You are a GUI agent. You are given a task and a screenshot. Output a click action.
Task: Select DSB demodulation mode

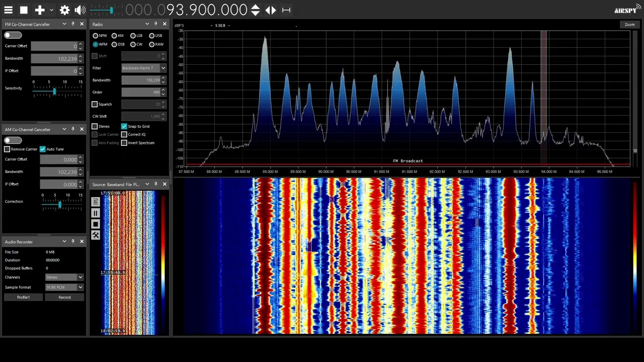(114, 44)
